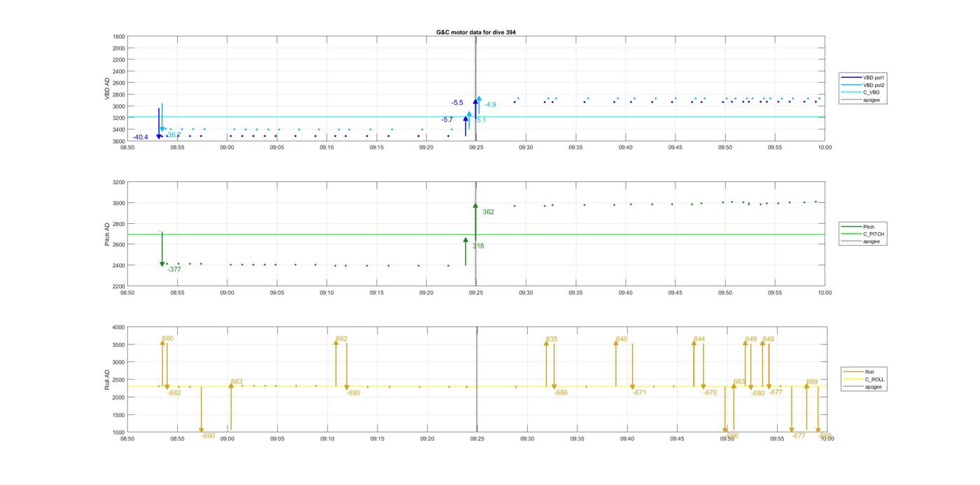Click the '1800' tick on VBD AD axis

[x=119, y=36]
